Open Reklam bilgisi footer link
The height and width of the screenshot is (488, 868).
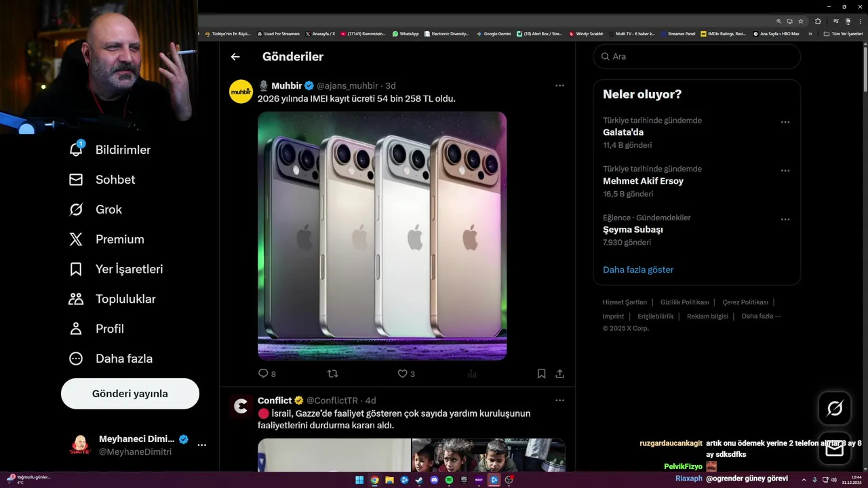[707, 316]
